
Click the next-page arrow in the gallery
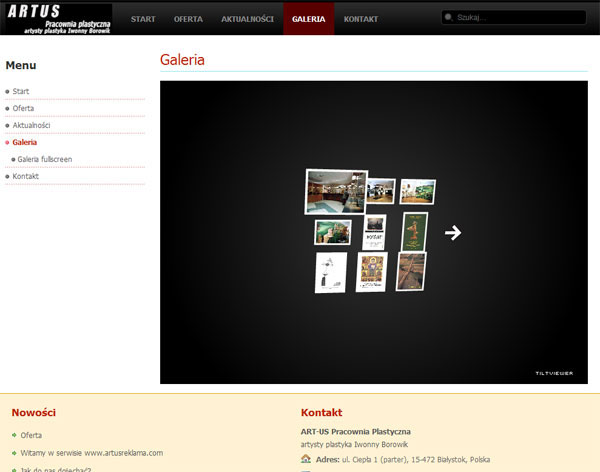click(x=453, y=232)
